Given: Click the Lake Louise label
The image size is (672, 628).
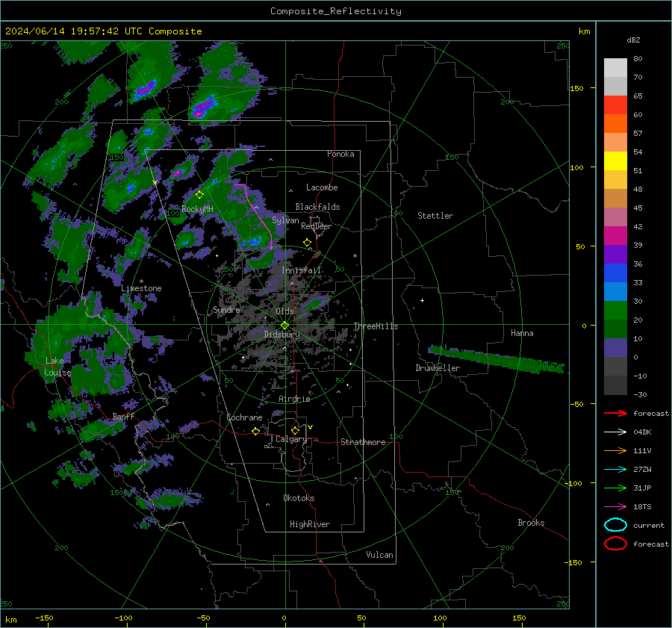Looking at the screenshot, I should (57, 367).
